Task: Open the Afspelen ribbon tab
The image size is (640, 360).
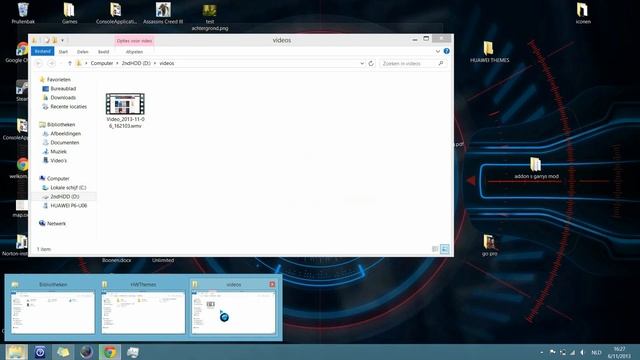Action: point(134,52)
